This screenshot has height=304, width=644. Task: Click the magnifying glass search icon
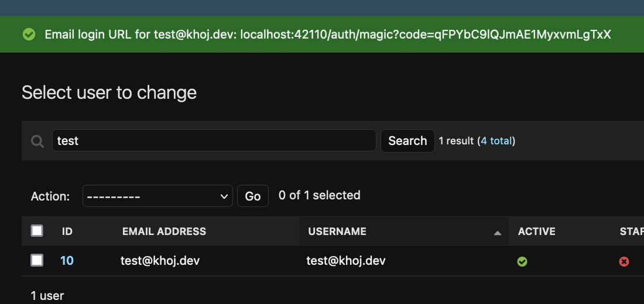point(37,141)
